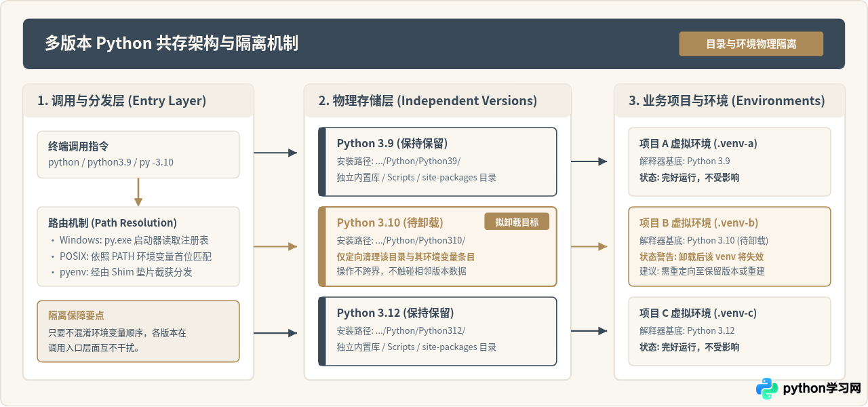Click the 目录与环境物理隔离 badge
Screen dimensions: 868x407
(751, 44)
